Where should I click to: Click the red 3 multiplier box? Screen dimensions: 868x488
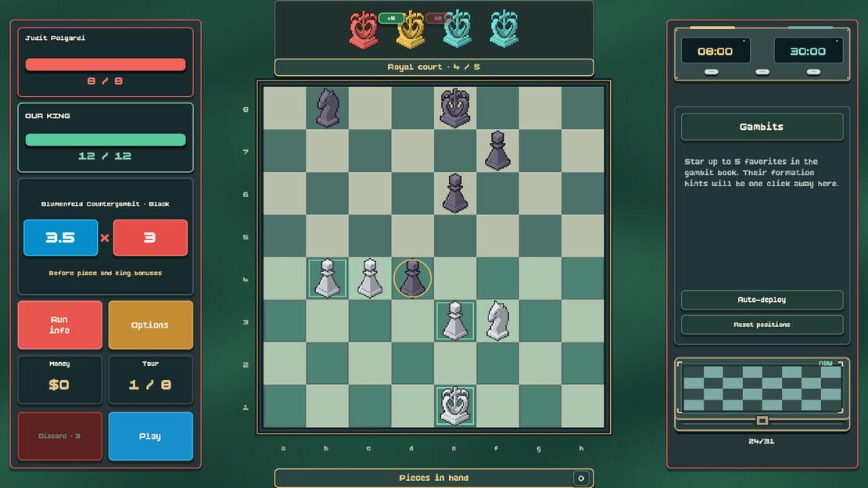click(150, 238)
